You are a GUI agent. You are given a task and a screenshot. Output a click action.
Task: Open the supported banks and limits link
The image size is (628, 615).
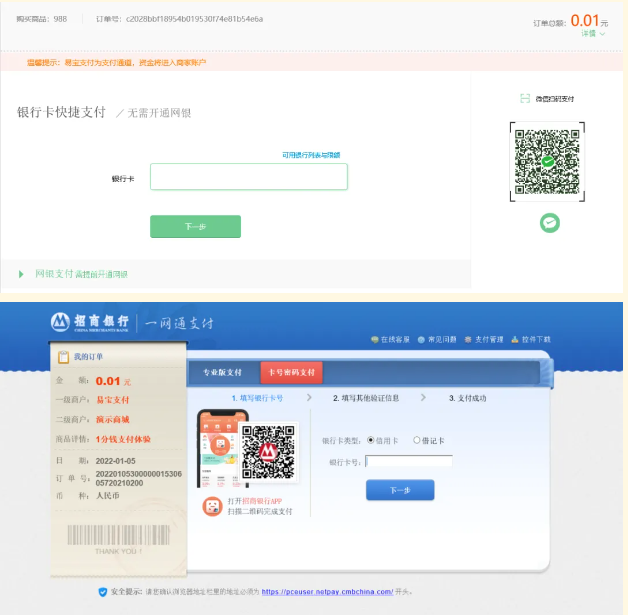(310, 155)
